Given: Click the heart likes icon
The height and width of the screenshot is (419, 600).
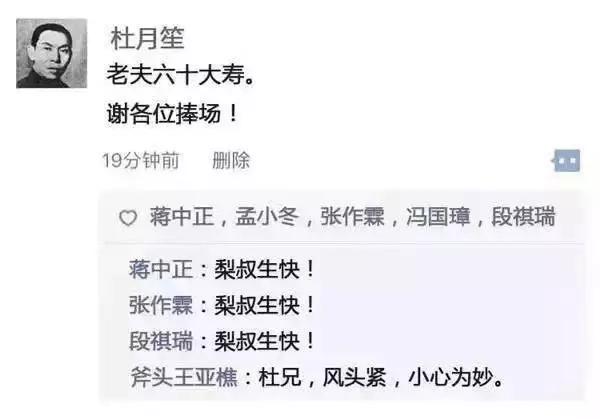Looking at the screenshot, I should click(x=128, y=218).
